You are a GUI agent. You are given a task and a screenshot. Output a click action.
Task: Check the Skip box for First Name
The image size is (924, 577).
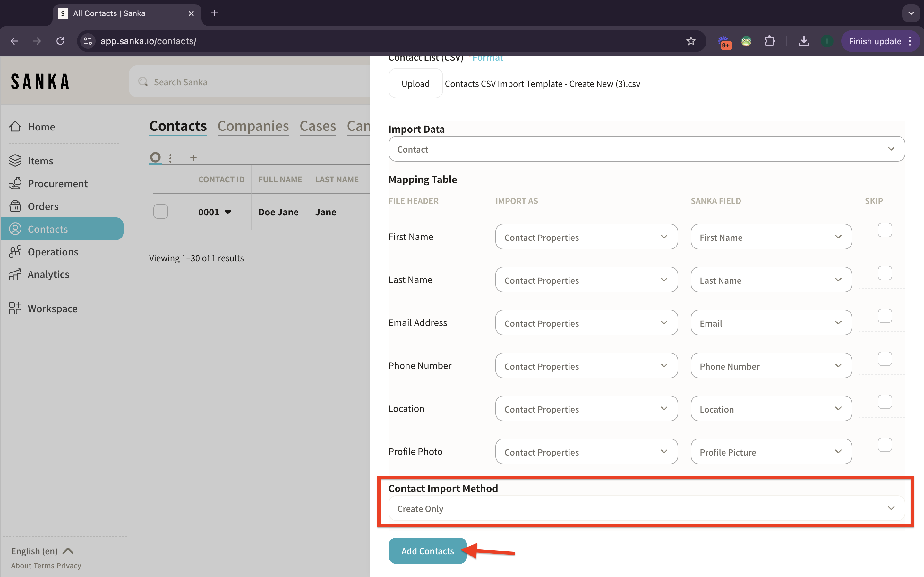(x=884, y=230)
